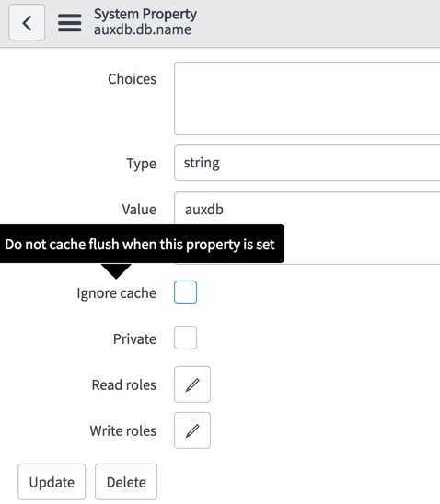This screenshot has height=504, width=440.
Task: Click the Private field label
Action: click(x=134, y=339)
